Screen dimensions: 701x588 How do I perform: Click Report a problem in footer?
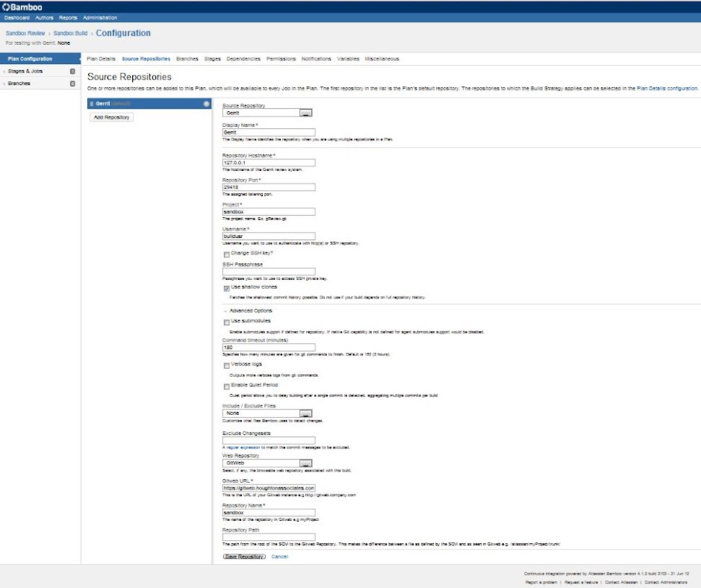pyautogui.click(x=541, y=582)
